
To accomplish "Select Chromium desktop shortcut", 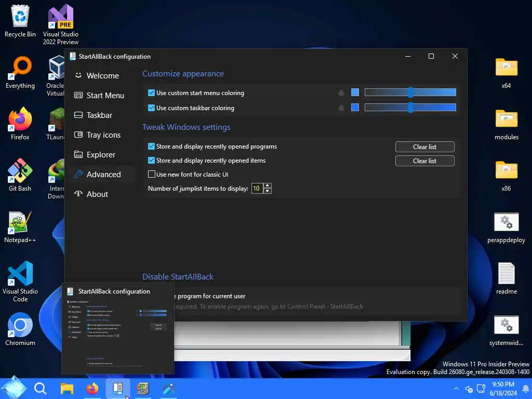I will (x=20, y=329).
